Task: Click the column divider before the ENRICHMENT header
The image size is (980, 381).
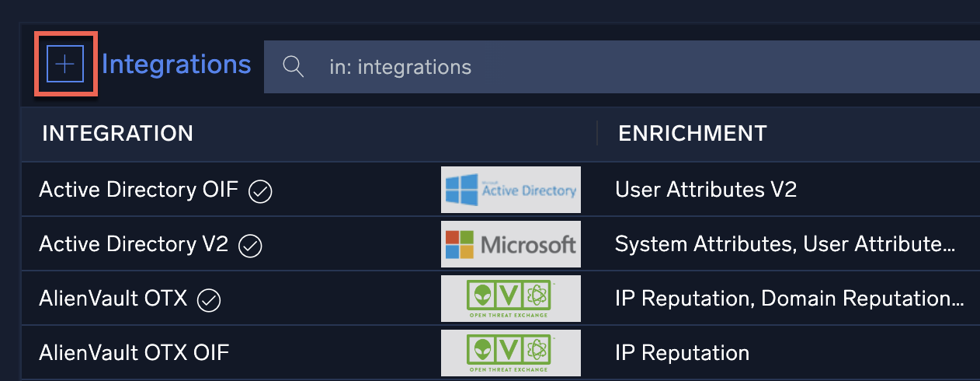Action: point(596,134)
